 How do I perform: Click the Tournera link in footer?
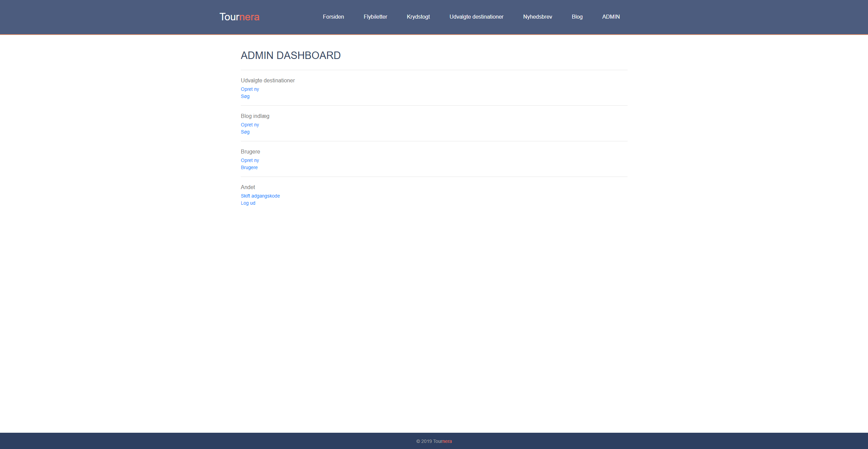coord(442,441)
